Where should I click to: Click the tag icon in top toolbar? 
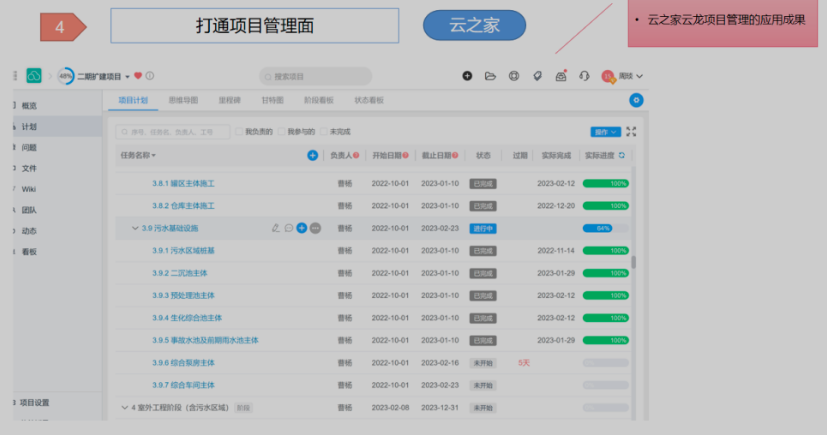[537, 76]
